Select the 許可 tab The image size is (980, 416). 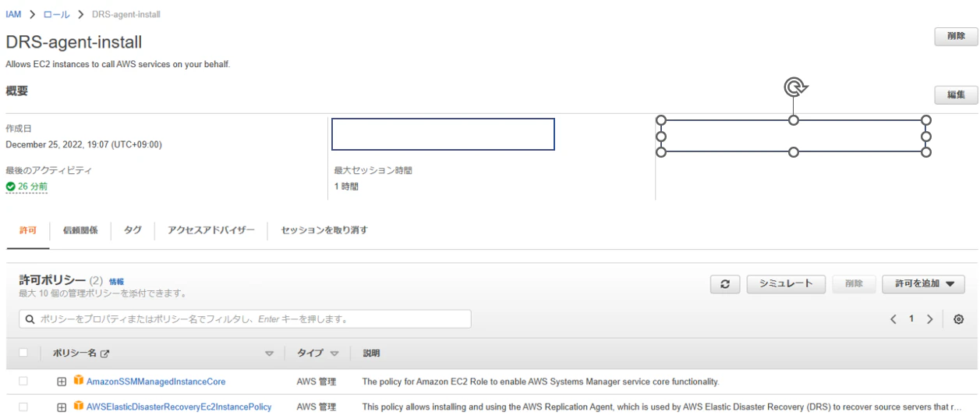pyautogui.click(x=27, y=230)
